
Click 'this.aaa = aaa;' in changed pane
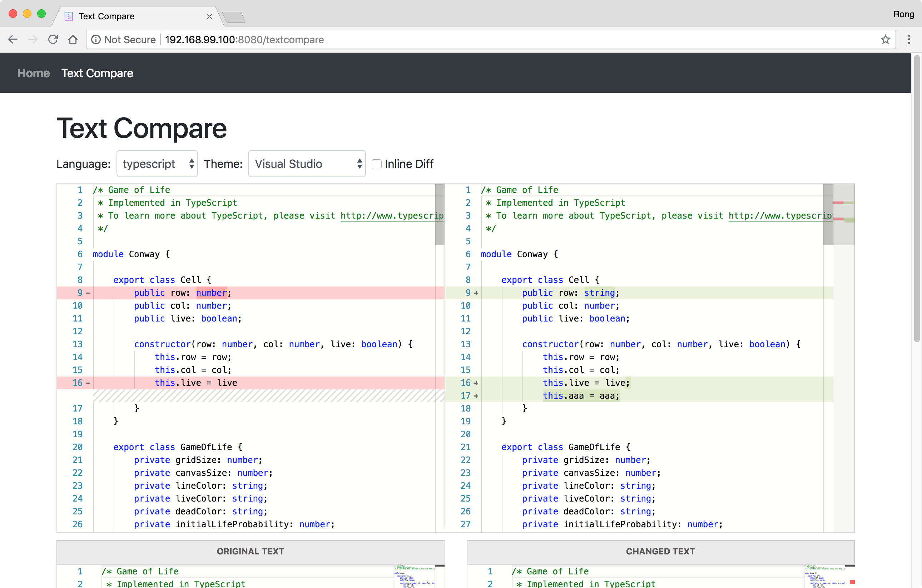(x=581, y=396)
